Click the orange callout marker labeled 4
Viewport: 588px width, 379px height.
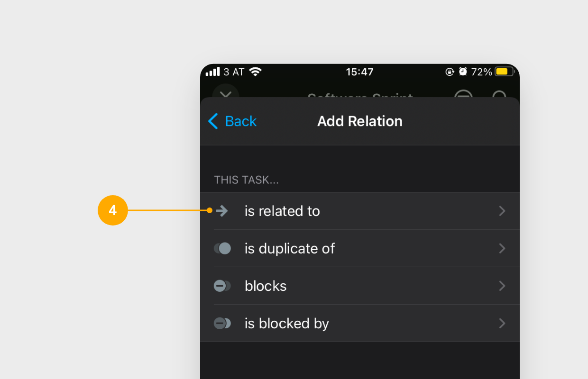pyautogui.click(x=113, y=210)
